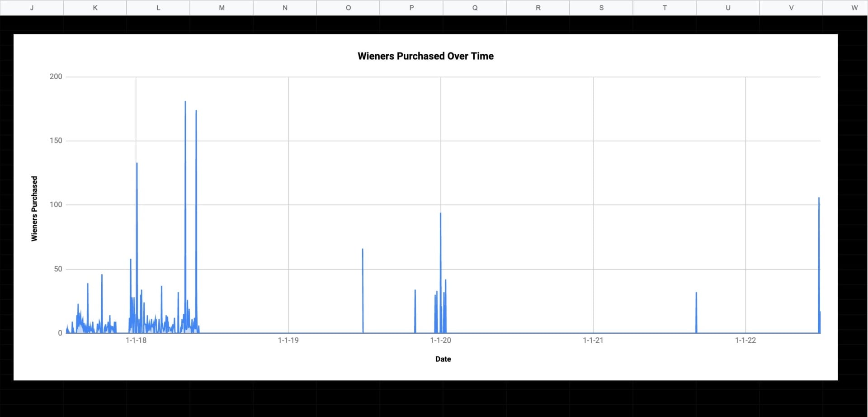Select column S header

(x=601, y=8)
